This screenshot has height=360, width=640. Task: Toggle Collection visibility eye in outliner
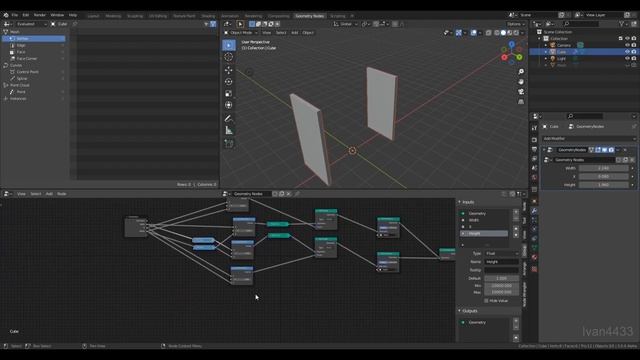pyautogui.click(x=627, y=38)
